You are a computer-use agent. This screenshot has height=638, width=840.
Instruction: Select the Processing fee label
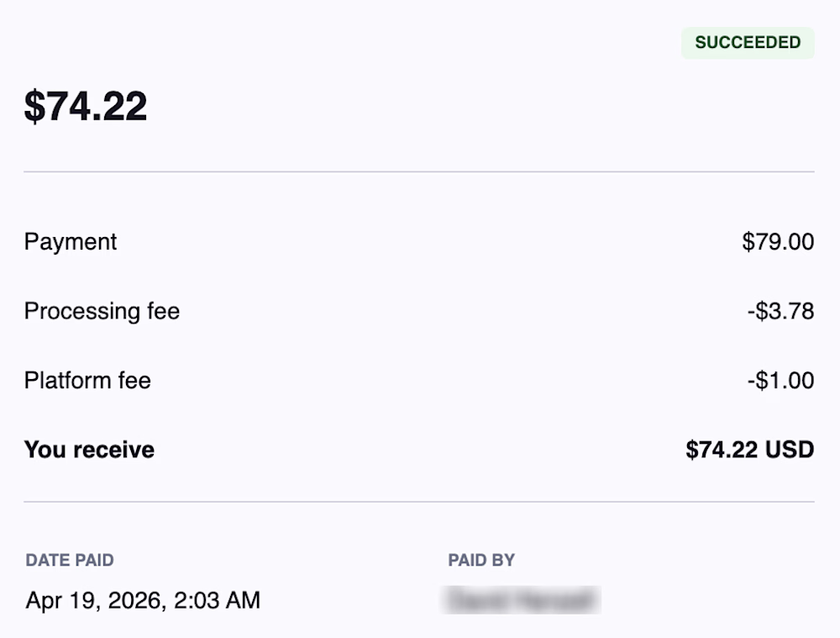coord(102,311)
